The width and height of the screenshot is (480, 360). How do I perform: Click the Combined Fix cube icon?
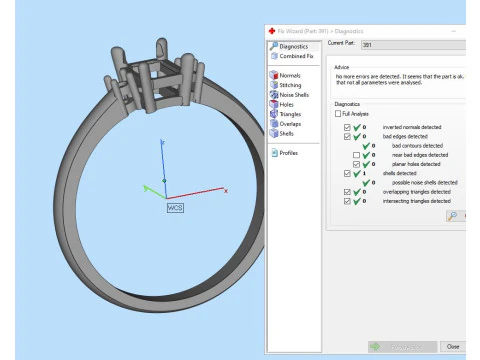(x=274, y=56)
